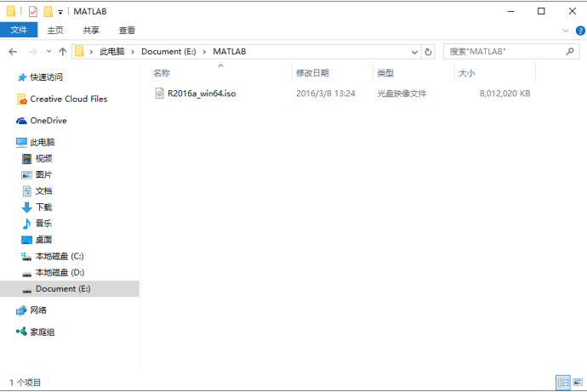
Task: Click the 音乐 note icon
Action: point(26,224)
